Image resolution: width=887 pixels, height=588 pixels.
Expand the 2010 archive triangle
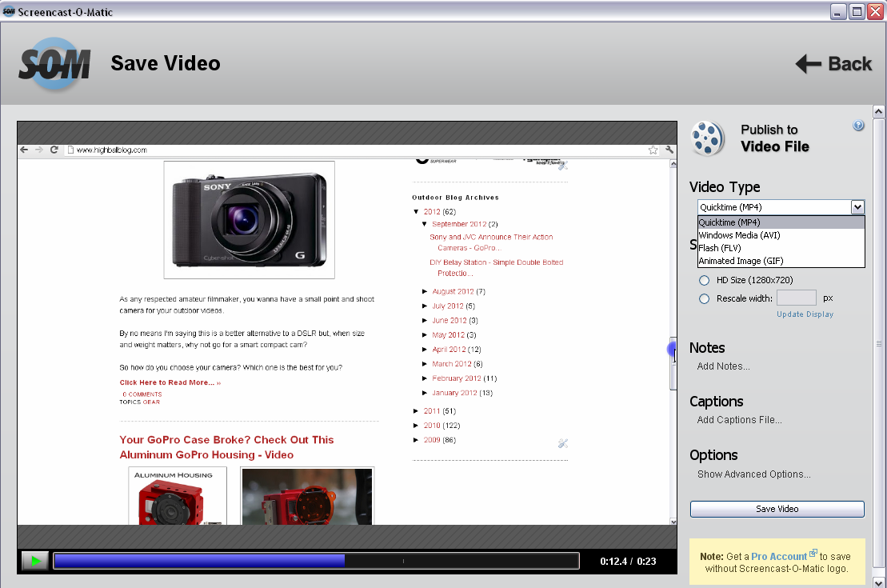pyautogui.click(x=417, y=426)
